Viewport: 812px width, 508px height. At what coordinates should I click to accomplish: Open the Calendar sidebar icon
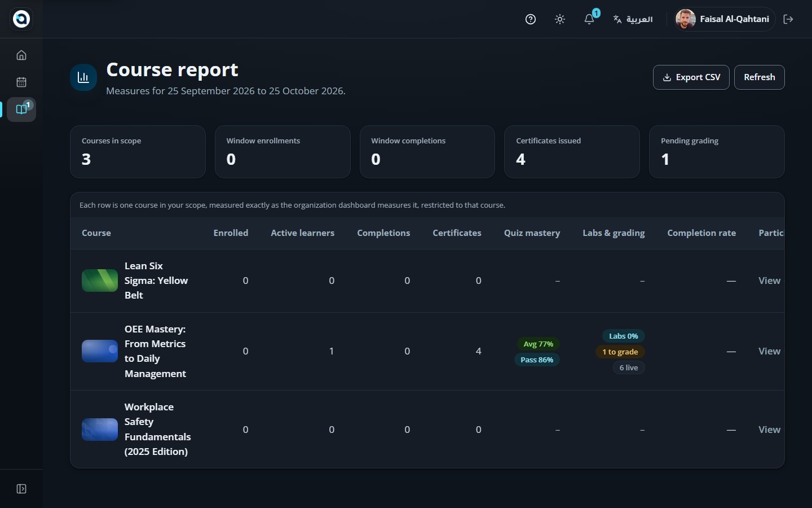point(21,82)
